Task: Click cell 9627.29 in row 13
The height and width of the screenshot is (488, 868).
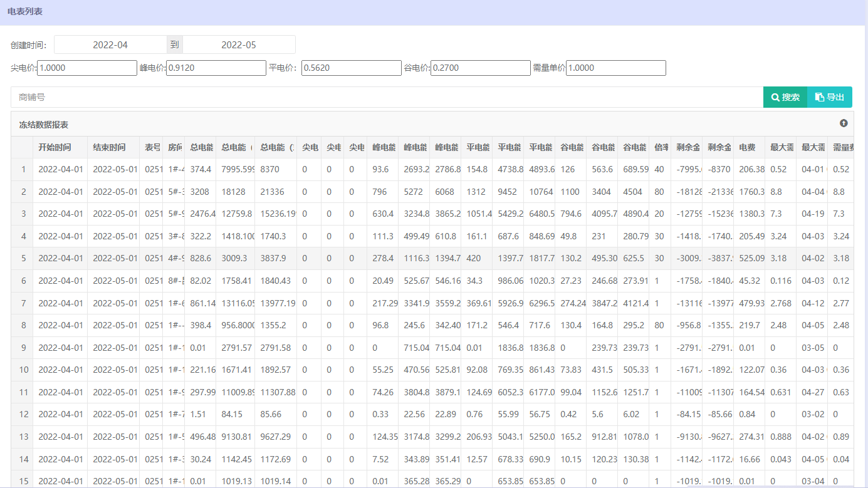Action: tap(276, 437)
